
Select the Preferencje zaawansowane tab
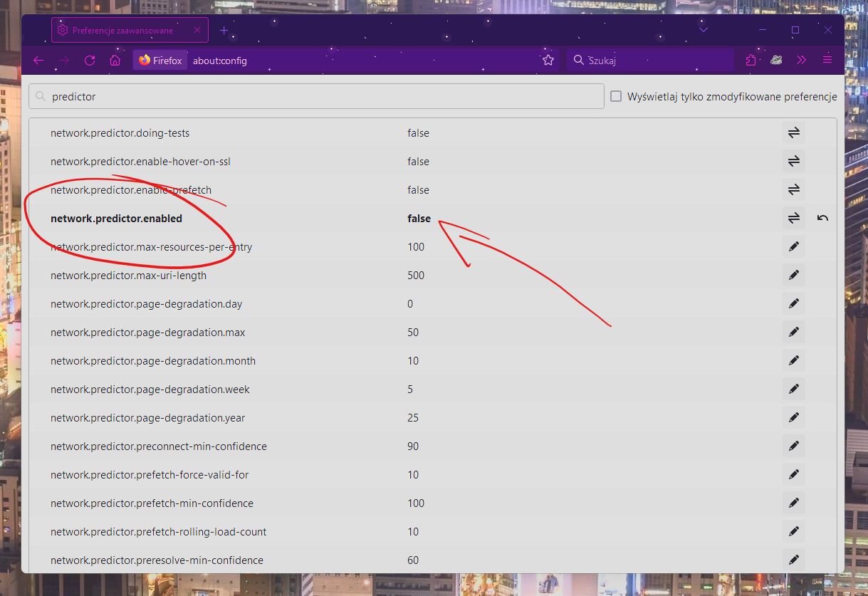click(x=130, y=31)
